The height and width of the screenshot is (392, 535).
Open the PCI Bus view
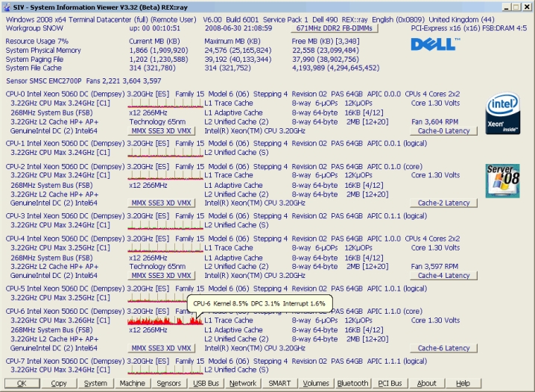[x=390, y=383]
